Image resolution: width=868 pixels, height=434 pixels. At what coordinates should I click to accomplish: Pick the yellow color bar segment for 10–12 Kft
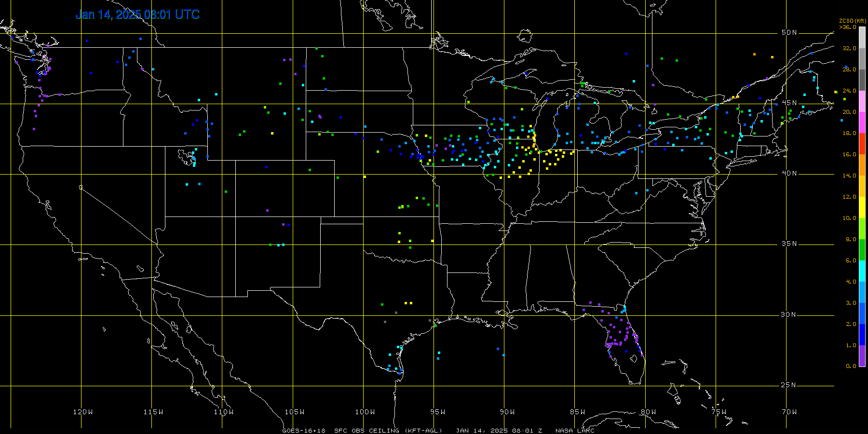point(862,207)
